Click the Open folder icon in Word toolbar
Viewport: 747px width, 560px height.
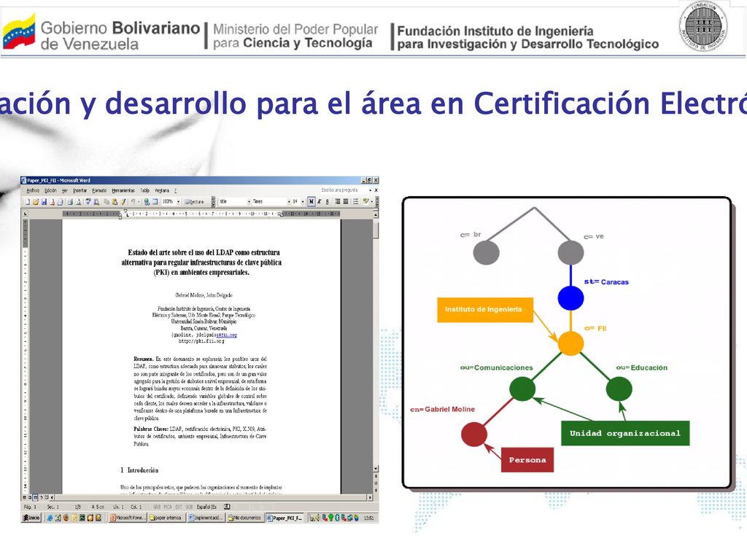36,202
